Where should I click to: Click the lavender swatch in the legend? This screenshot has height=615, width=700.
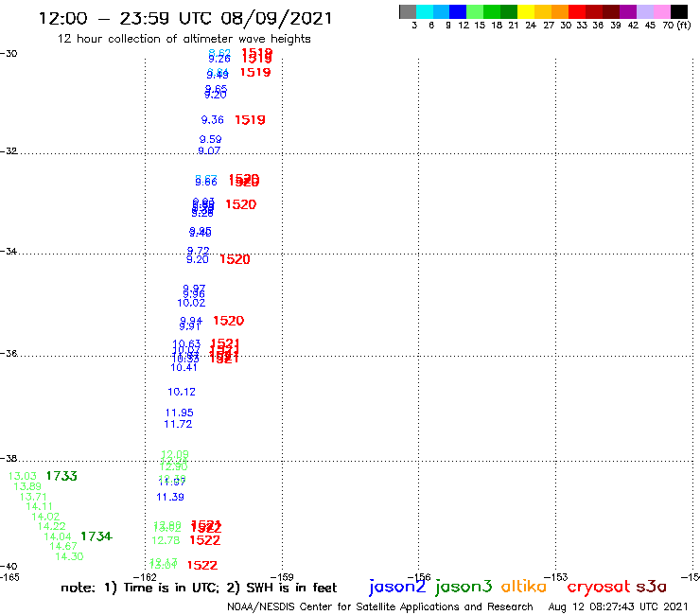point(645,11)
